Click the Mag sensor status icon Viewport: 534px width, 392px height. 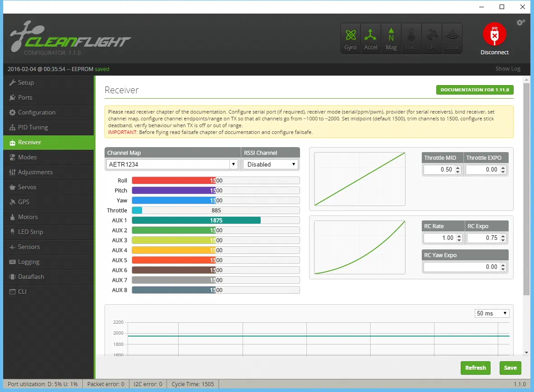coord(391,39)
